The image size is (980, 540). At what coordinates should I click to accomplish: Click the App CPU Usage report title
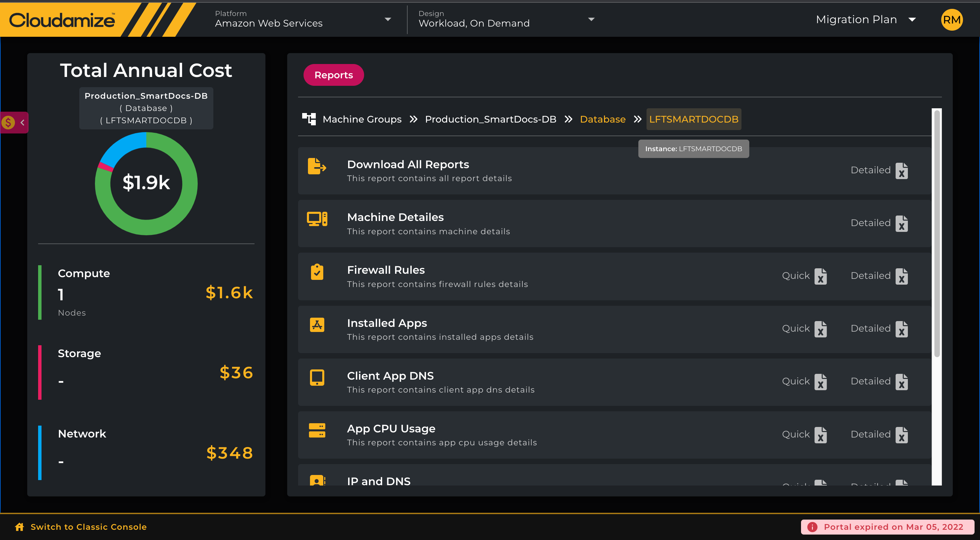click(391, 429)
